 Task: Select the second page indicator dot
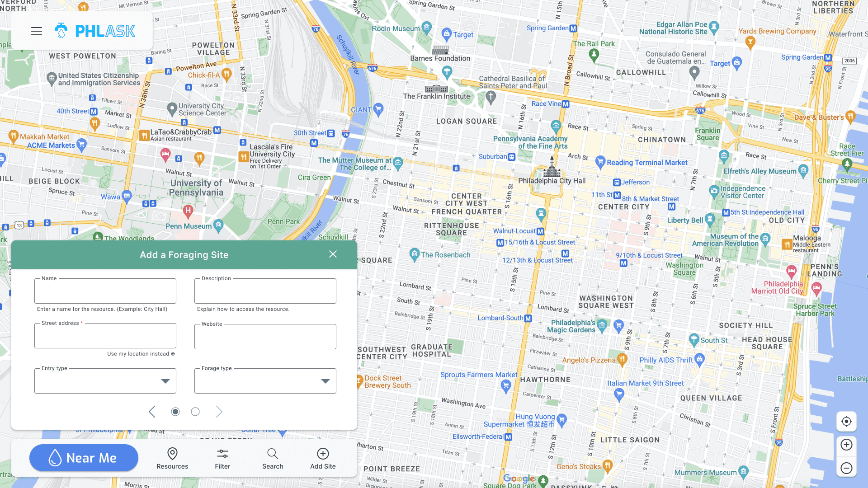tap(195, 412)
